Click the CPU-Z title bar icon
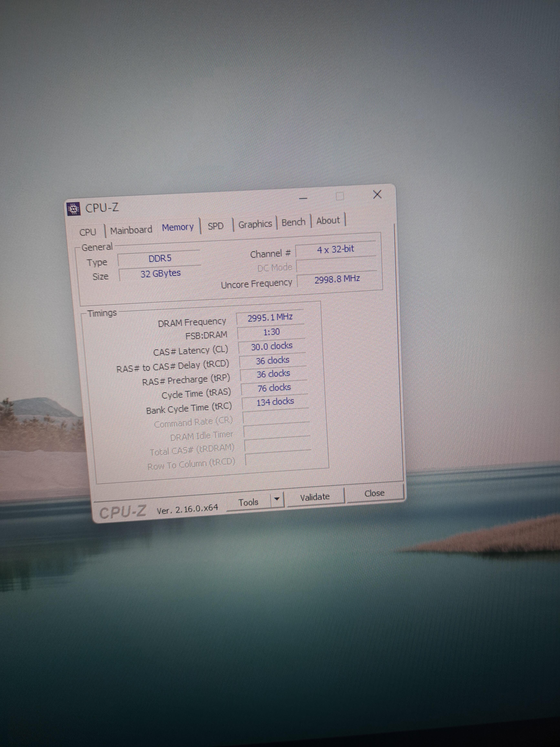 pos(74,209)
